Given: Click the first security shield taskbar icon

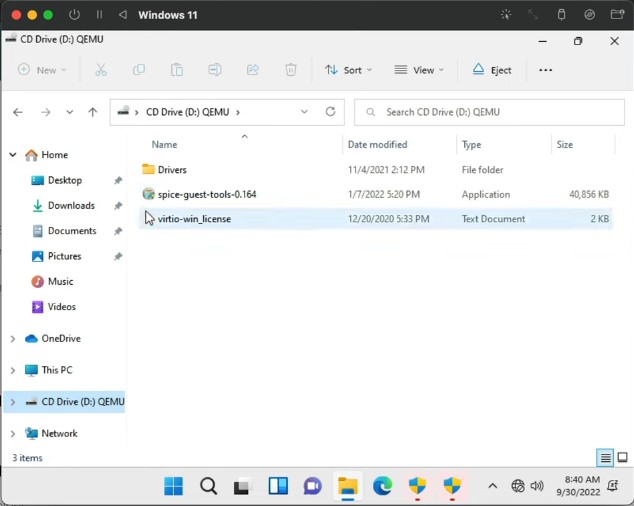Looking at the screenshot, I should pos(417,486).
